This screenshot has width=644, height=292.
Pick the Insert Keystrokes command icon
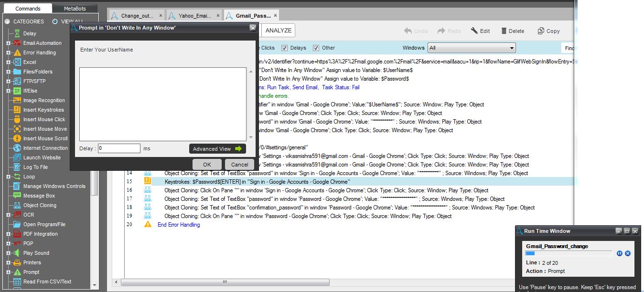point(17,110)
